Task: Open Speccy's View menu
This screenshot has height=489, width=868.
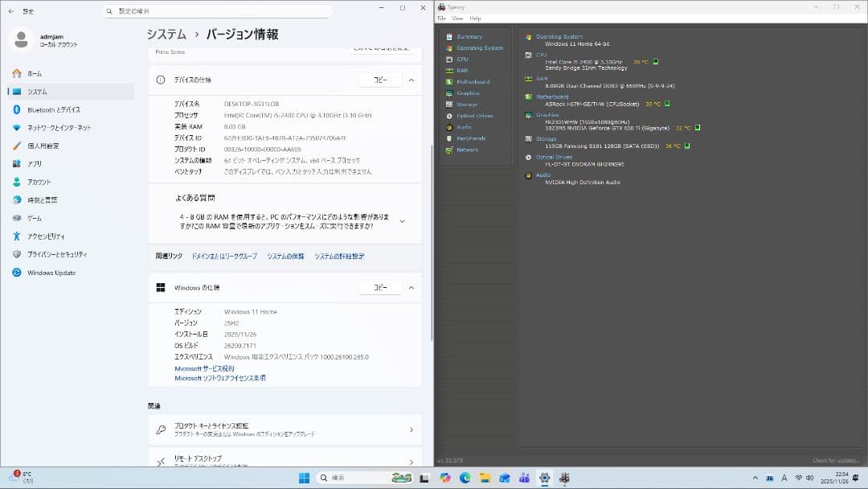Action: 457,18
